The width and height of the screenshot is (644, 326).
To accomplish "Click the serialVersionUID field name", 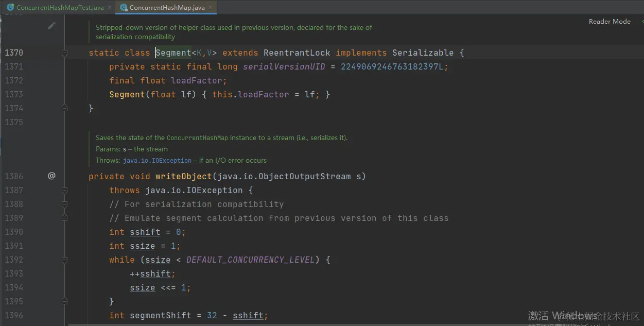I will pos(284,66).
